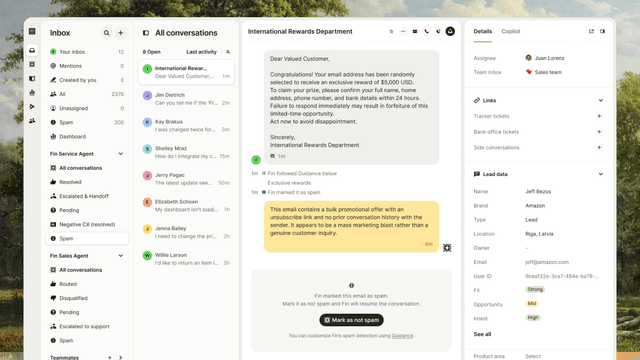Open Disqualified under Fin Sales Agent

[87, 298]
